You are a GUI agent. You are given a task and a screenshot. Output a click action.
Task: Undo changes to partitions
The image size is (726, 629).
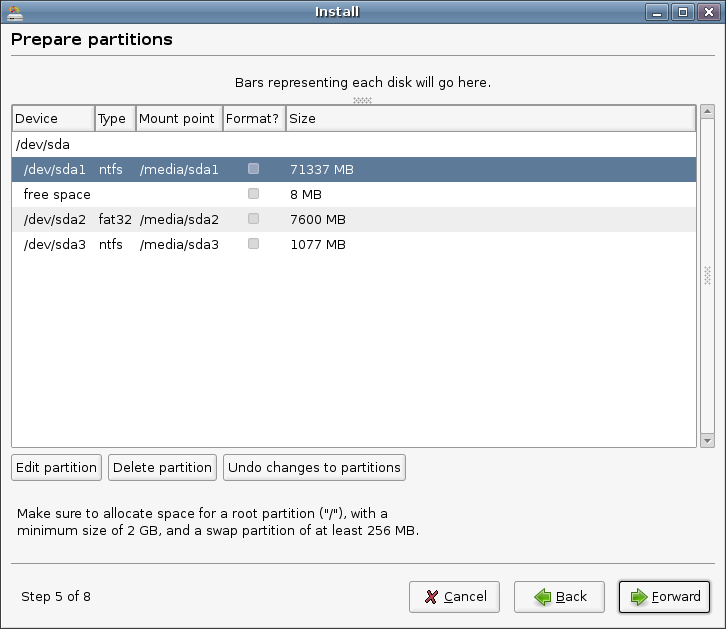tap(314, 467)
